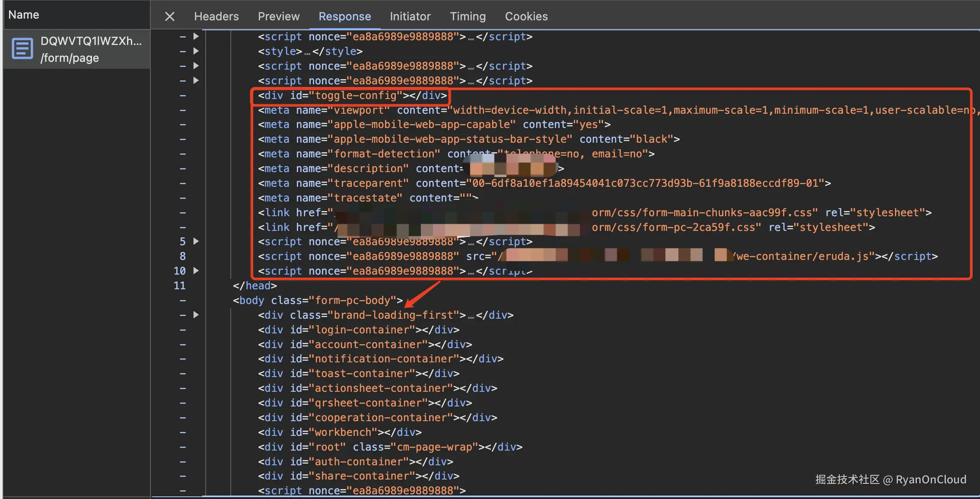Viewport: 980px width, 499px height.
Task: Expand the script node at line 10
Action: 196,271
